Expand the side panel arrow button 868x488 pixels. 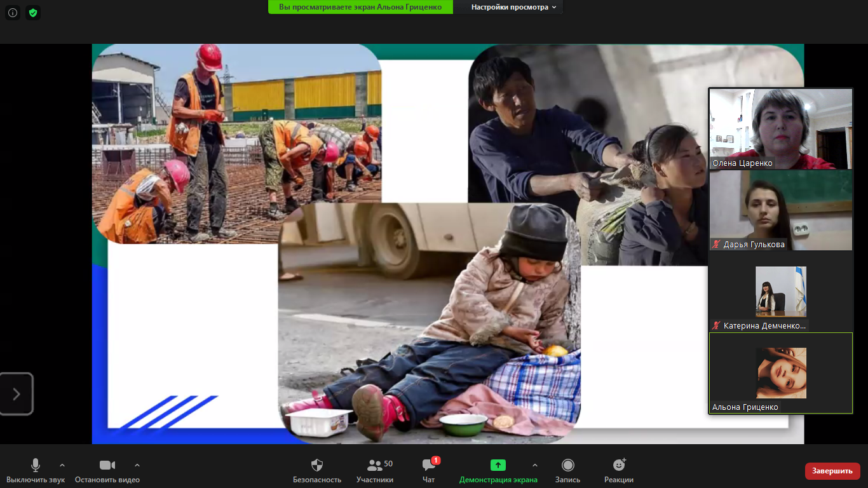[17, 394]
